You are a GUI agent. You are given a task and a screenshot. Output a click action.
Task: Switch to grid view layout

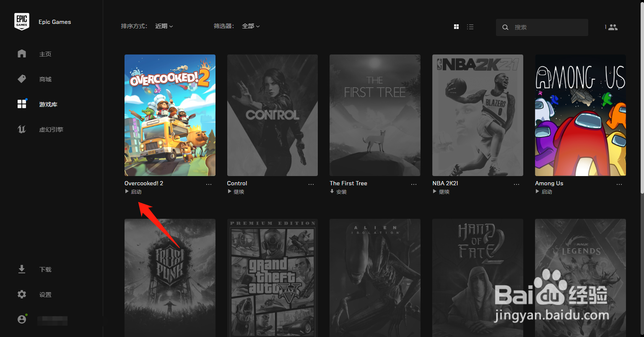tap(457, 27)
